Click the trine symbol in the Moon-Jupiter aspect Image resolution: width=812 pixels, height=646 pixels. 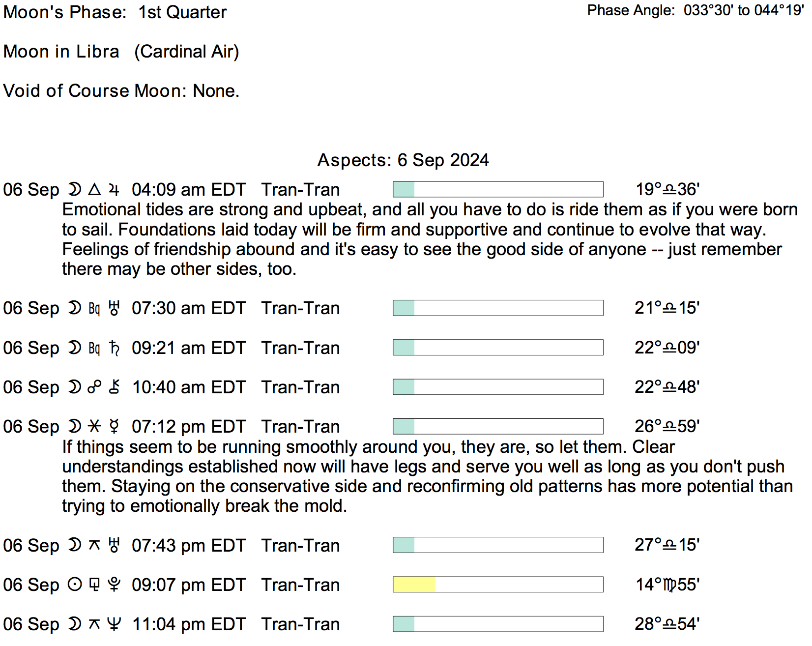94,190
